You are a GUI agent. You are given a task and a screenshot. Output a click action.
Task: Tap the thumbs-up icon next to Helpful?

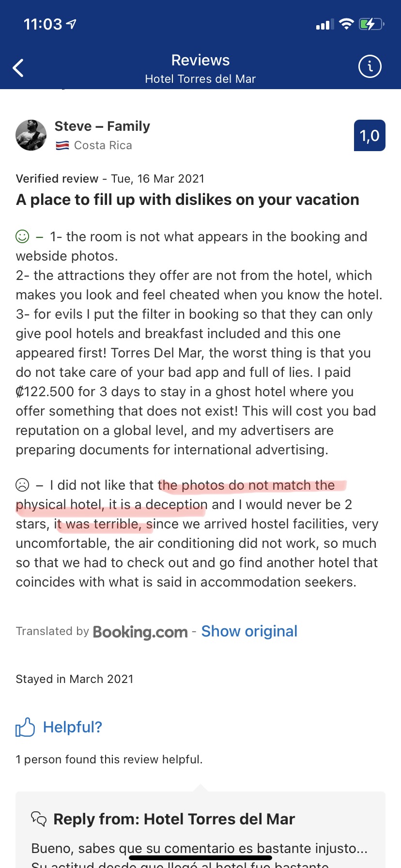26,727
